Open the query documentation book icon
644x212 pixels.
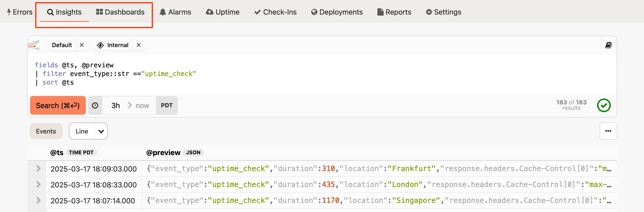[x=608, y=45]
